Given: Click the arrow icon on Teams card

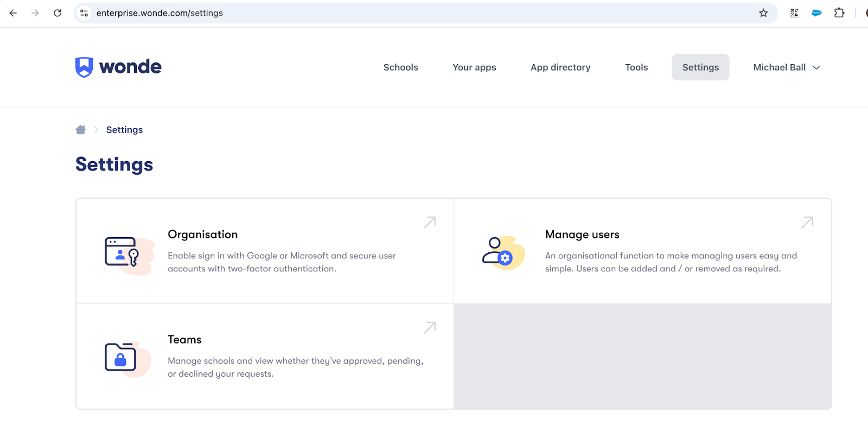Looking at the screenshot, I should pyautogui.click(x=430, y=327).
